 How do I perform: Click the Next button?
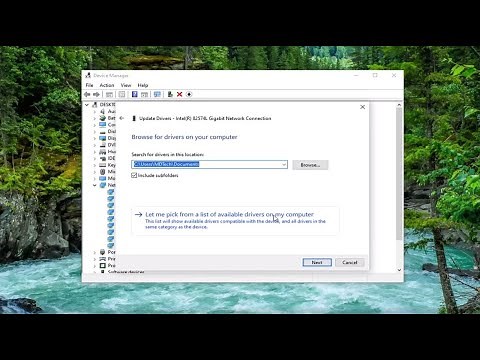tap(317, 262)
